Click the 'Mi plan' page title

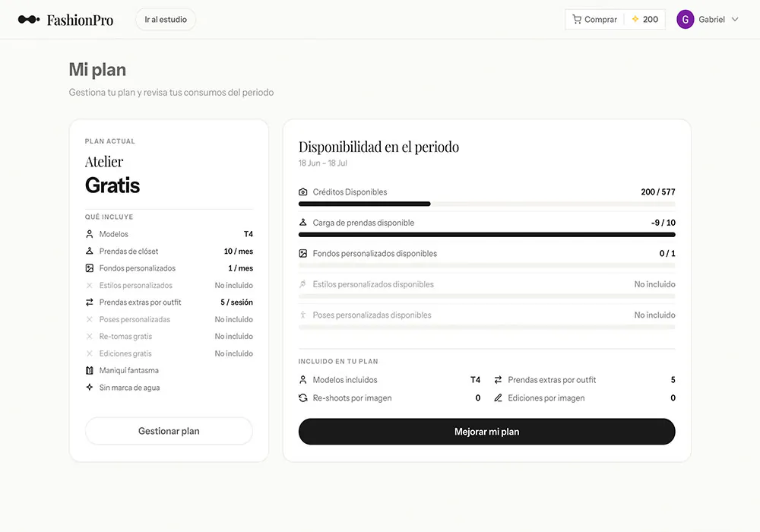(x=97, y=70)
